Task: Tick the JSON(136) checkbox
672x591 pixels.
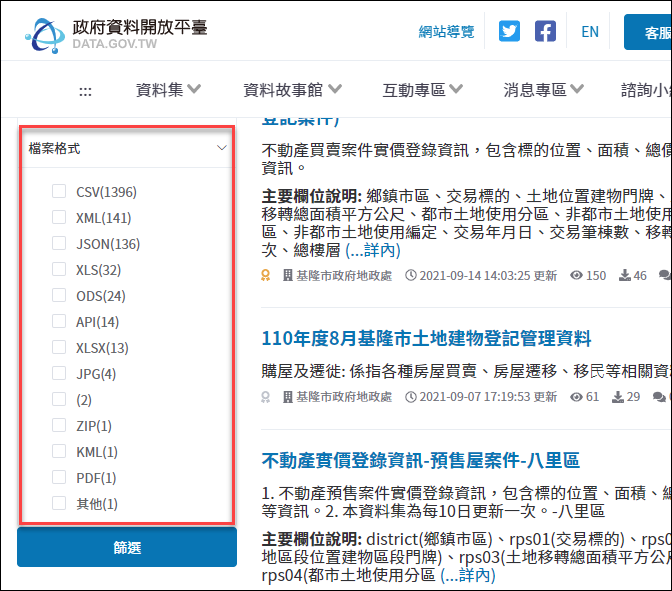Action: [x=59, y=243]
